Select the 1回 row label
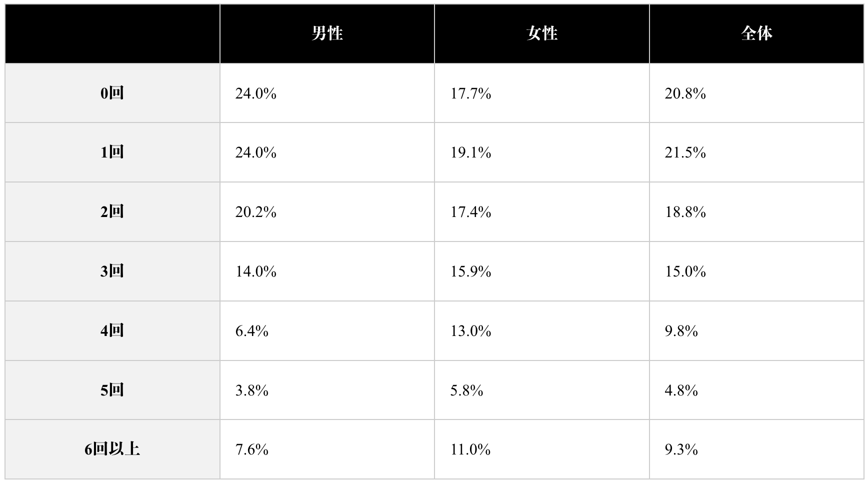868x484 pixels. point(112,152)
